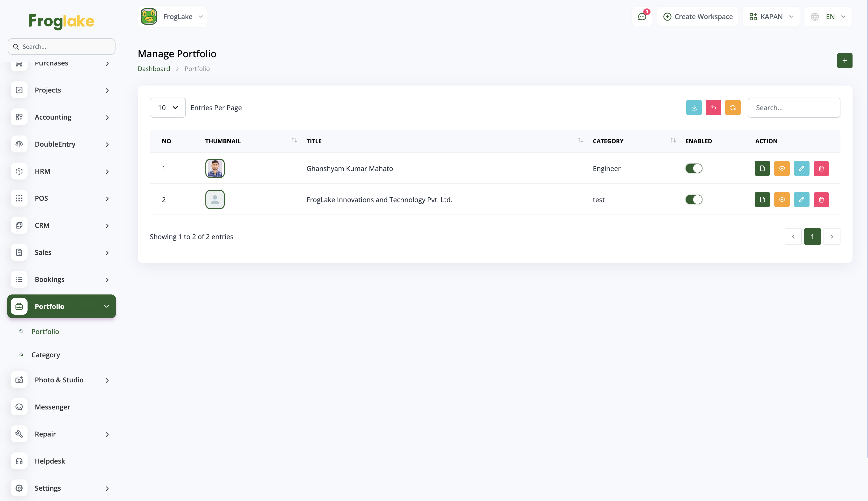Click orange eye icon for FrogLake Innovations row
The image size is (868, 501).
(782, 200)
